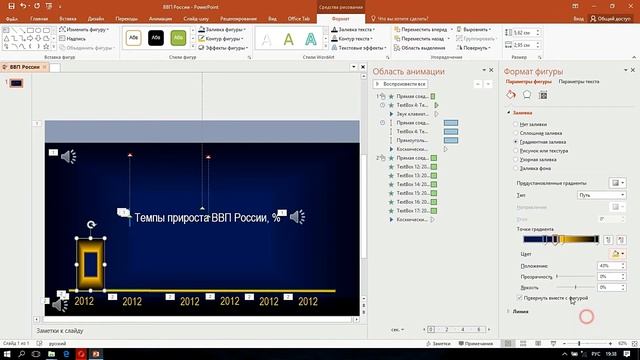Click the gradient stops bar
Screen dimensions: 640x360
pyautogui.click(x=561, y=240)
